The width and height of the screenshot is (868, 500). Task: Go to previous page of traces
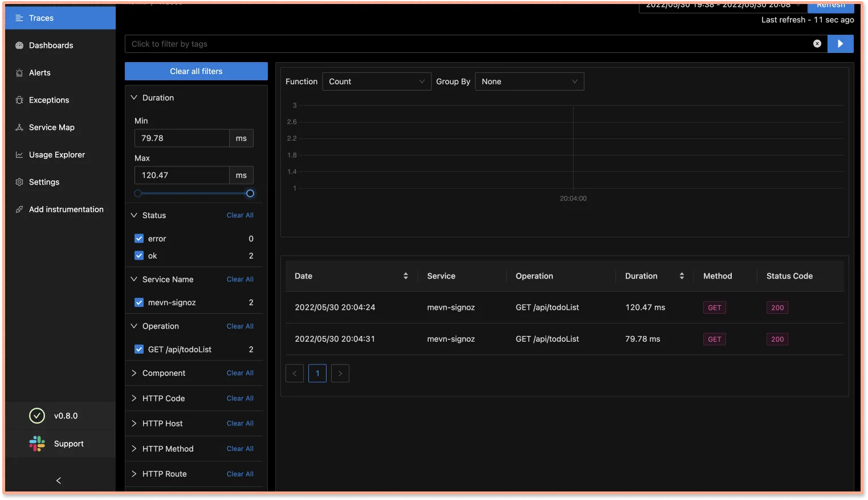click(295, 374)
